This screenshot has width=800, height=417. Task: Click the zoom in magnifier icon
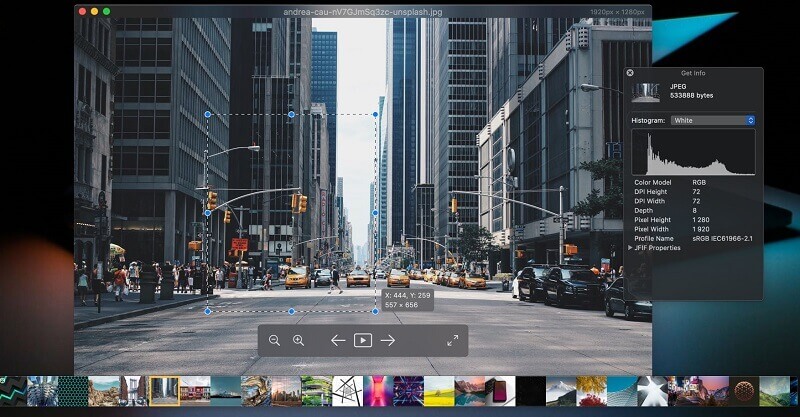click(x=298, y=341)
